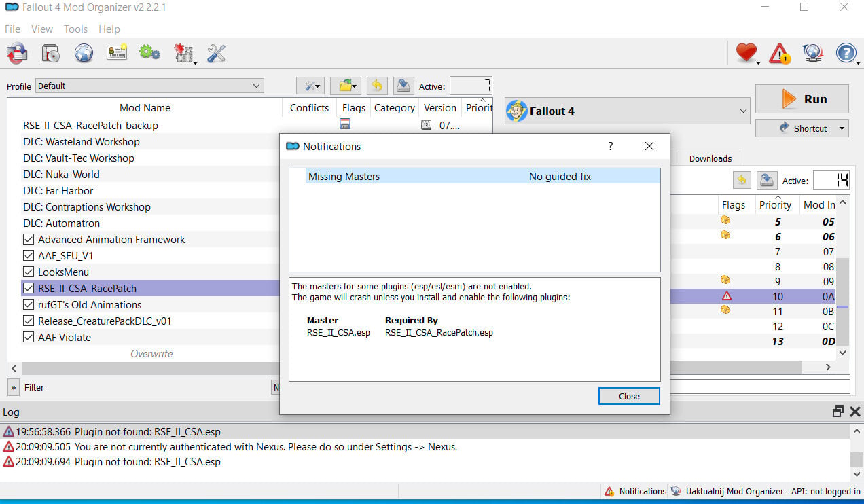Select the Missing Masters notification row
This screenshot has width=864, height=504.
click(483, 177)
